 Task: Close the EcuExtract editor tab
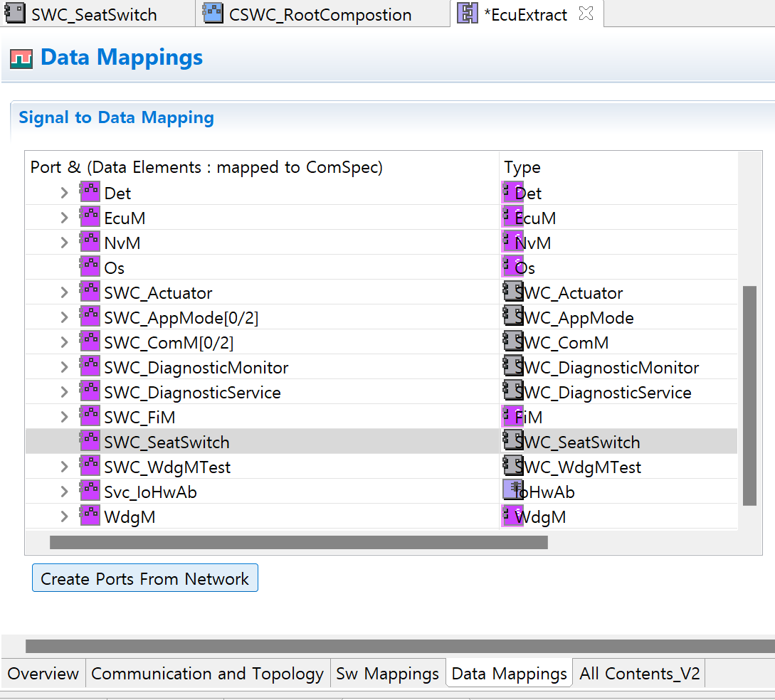tap(586, 14)
